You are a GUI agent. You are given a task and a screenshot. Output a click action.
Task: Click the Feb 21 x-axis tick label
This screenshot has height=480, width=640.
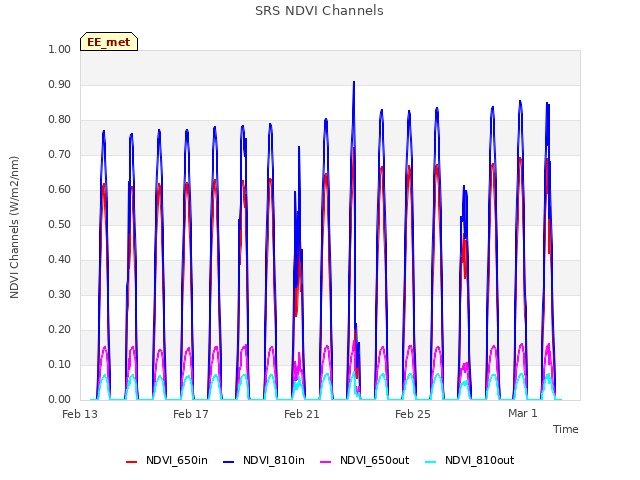[302, 414]
